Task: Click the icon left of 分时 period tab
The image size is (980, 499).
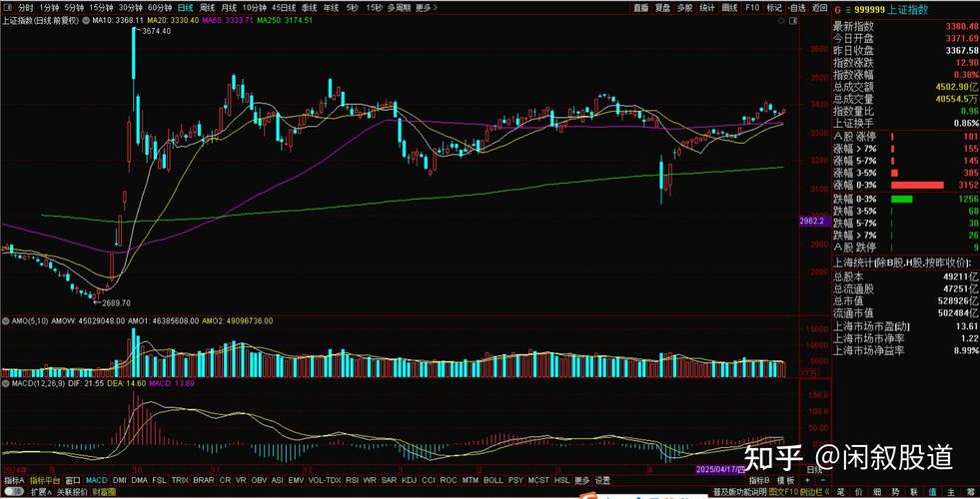Action: click(8, 8)
